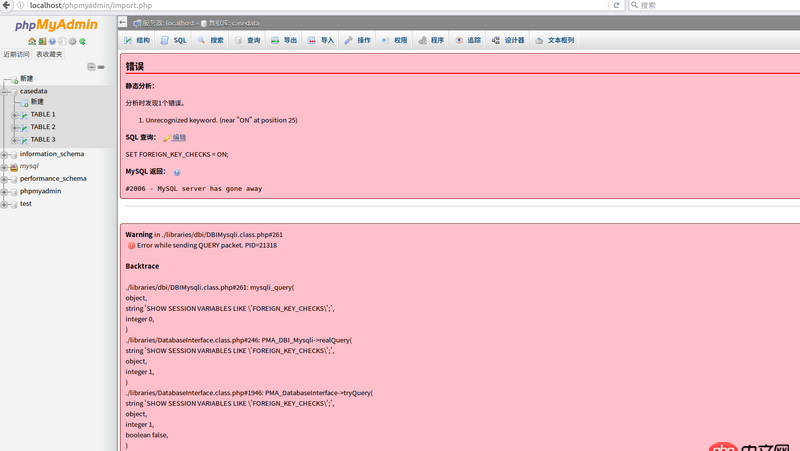This screenshot has height=451, width=800.
Task: Click the browser 搜索 search field
Action: click(x=714, y=5)
